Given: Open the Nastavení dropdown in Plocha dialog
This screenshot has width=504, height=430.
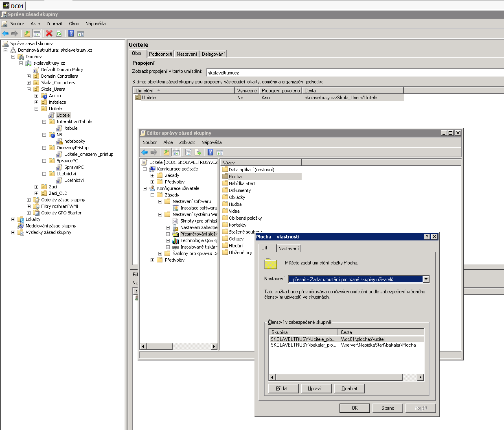Looking at the screenshot, I should (426, 279).
